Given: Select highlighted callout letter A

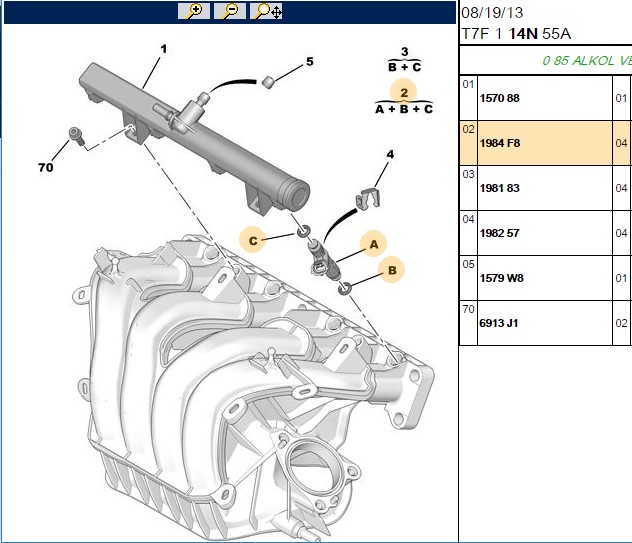Looking at the screenshot, I should (374, 244).
